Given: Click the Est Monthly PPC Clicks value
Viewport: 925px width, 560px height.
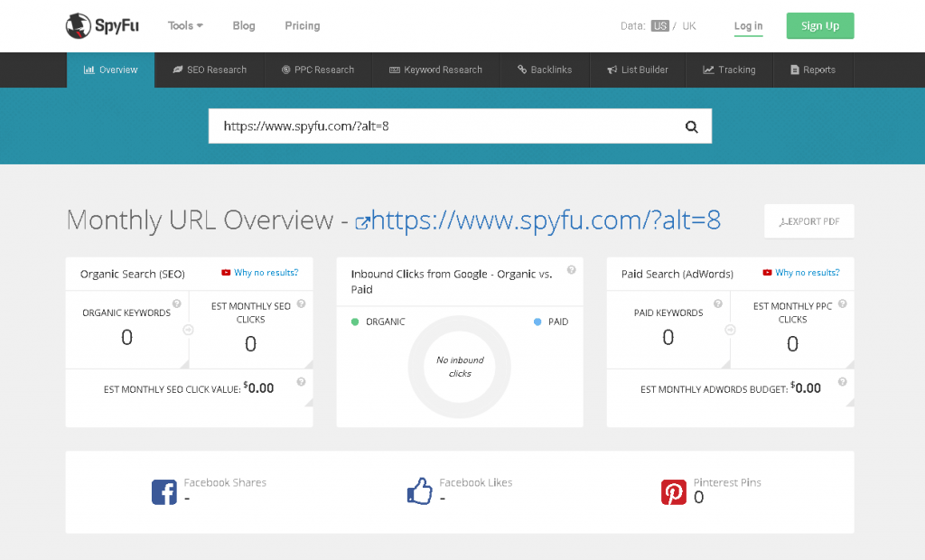Looking at the screenshot, I should pos(792,344).
